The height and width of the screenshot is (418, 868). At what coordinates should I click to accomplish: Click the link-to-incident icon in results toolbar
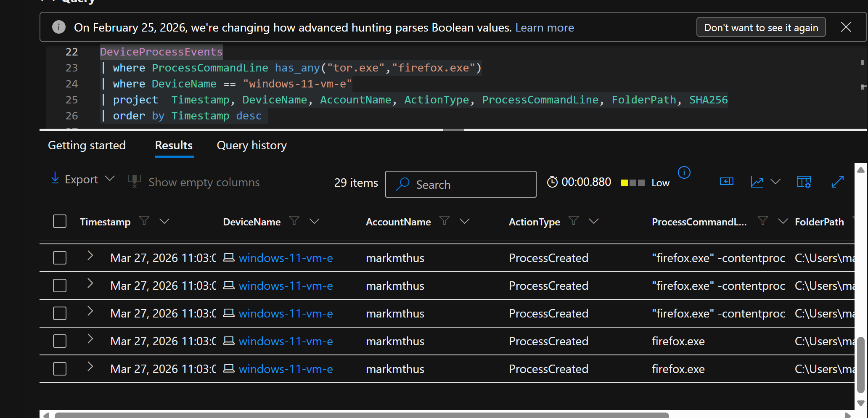(x=726, y=182)
